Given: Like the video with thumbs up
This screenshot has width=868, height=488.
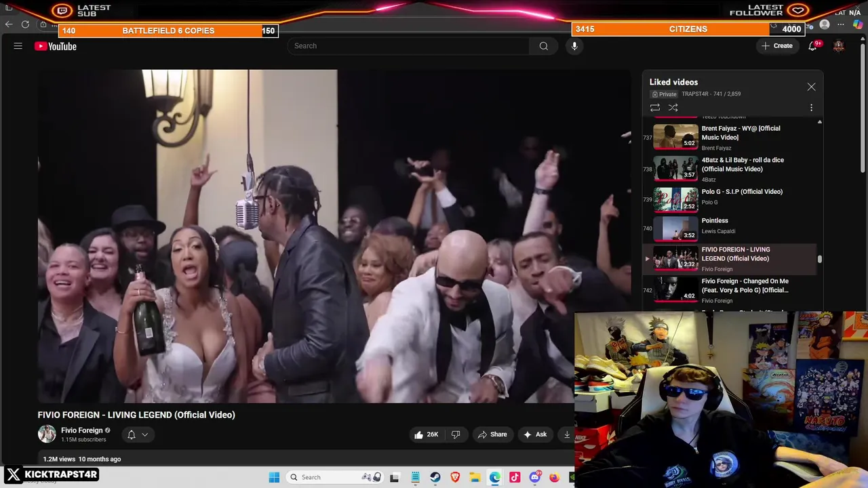Looking at the screenshot, I should pos(426,434).
